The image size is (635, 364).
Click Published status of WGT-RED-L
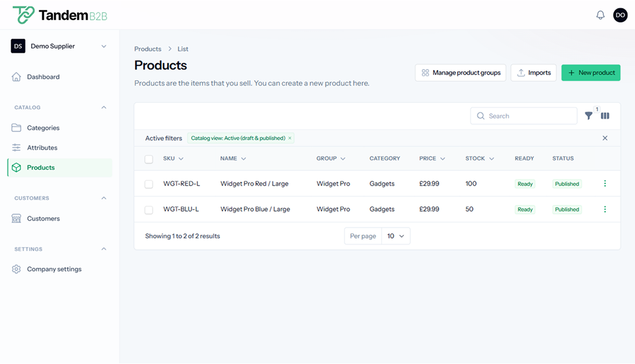tap(567, 184)
